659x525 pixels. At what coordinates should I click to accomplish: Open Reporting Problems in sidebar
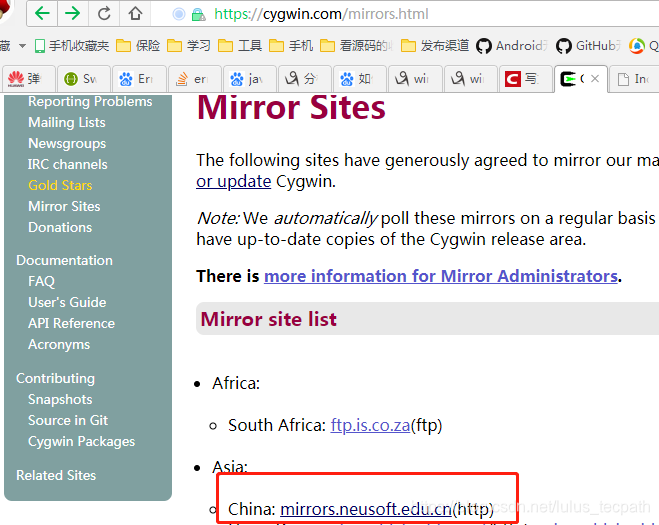[90, 101]
